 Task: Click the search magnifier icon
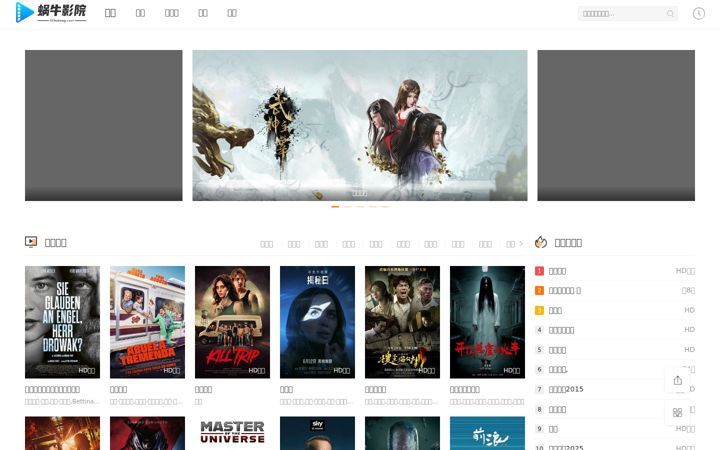[x=670, y=14]
